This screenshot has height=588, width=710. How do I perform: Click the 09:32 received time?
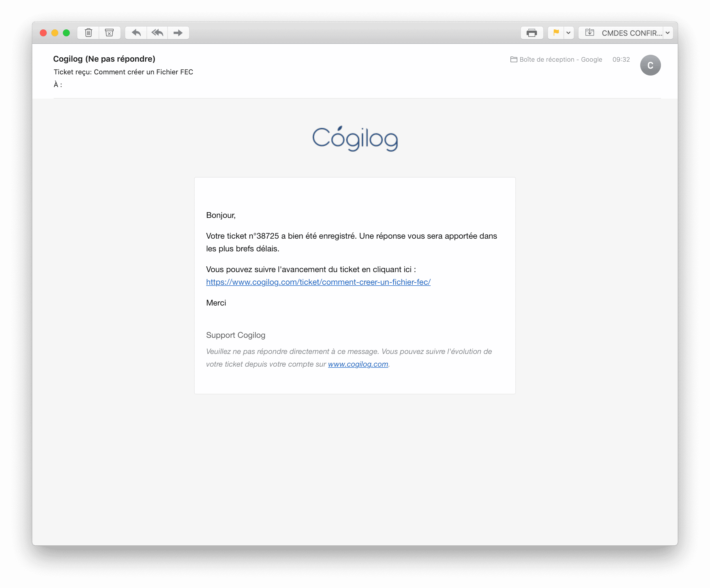[621, 59]
